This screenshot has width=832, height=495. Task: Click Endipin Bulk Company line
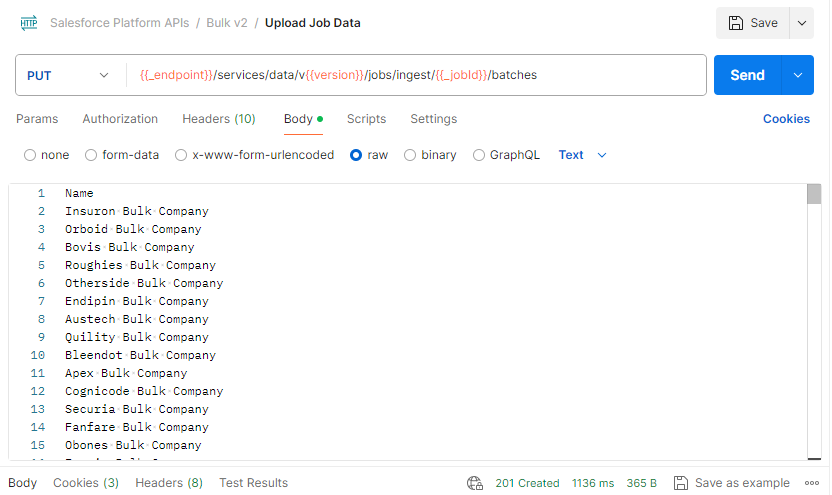click(x=137, y=301)
